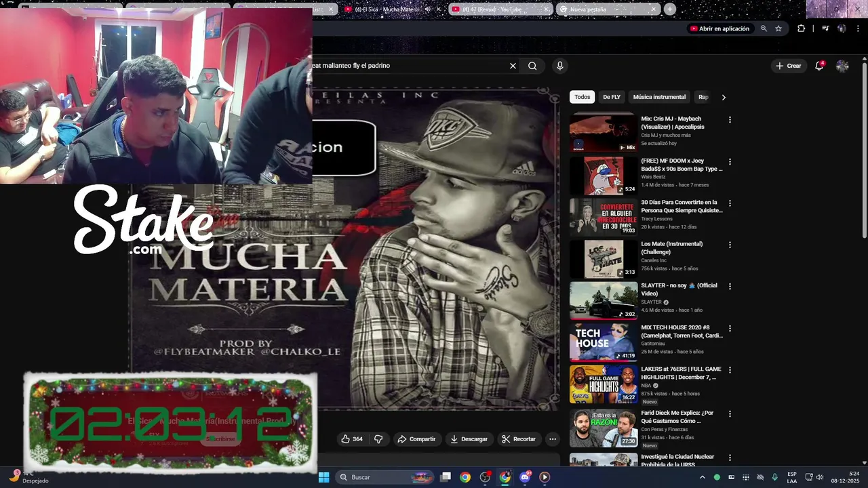
Task: Open SLAYTER no soy video thumbnail
Action: pos(603,300)
